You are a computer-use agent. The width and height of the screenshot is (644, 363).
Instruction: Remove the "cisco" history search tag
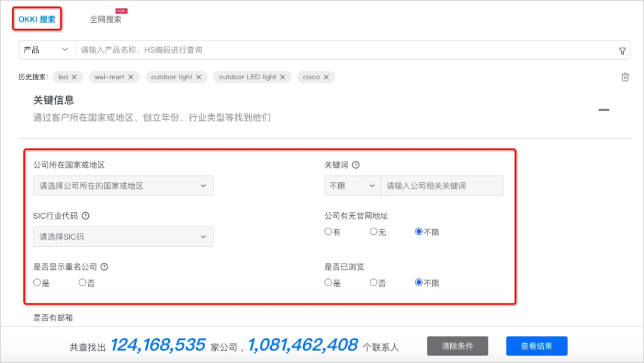[x=327, y=77]
